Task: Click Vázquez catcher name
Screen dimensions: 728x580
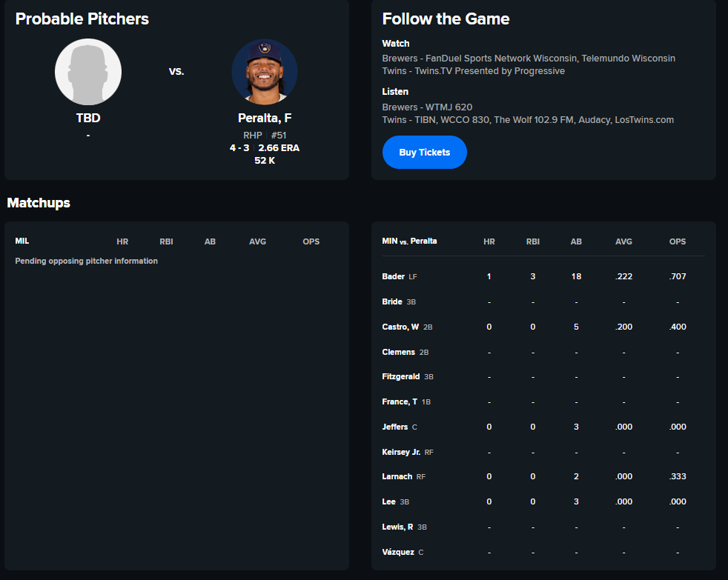Action: (x=398, y=552)
